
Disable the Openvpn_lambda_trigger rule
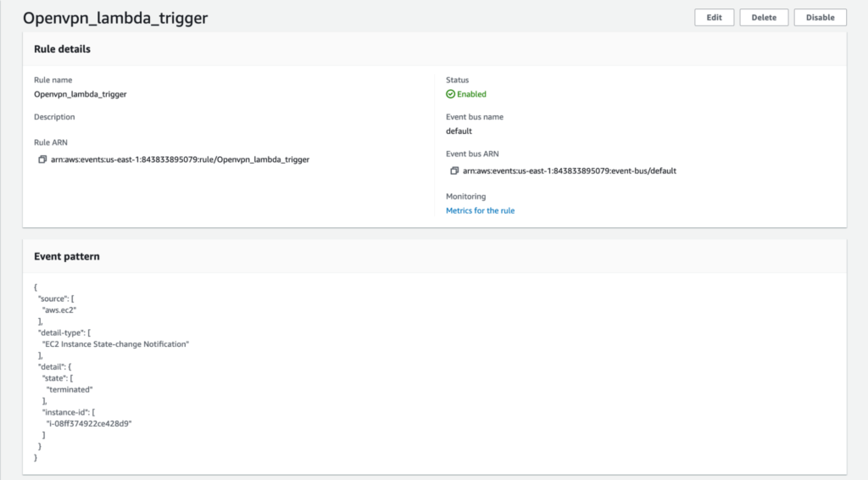820,17
